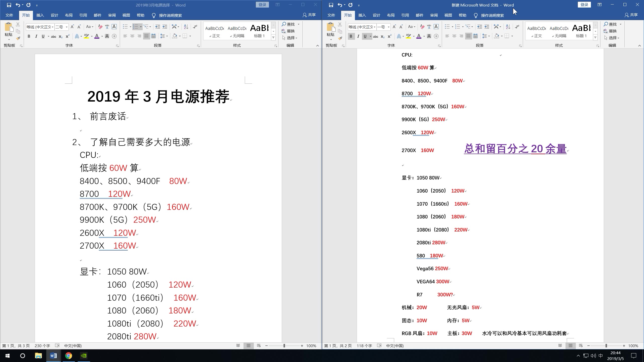Click Superscript button in left window

point(67,36)
